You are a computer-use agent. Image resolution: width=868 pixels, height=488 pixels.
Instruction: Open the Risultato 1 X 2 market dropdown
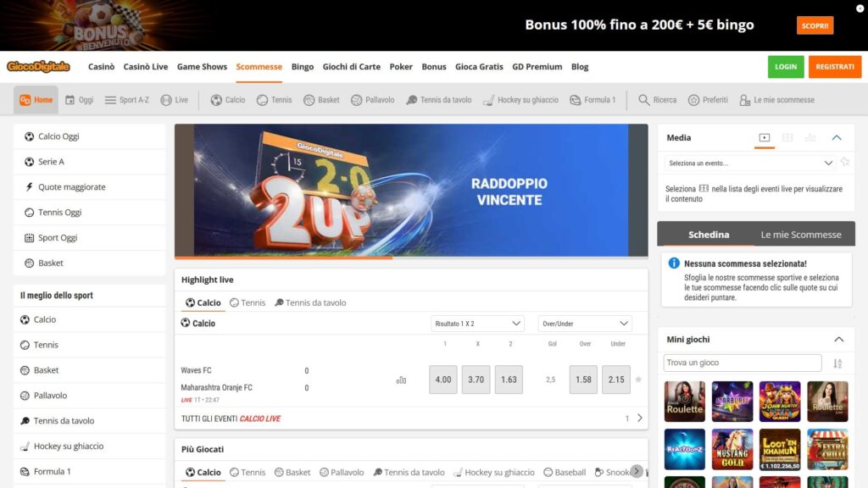pos(476,323)
